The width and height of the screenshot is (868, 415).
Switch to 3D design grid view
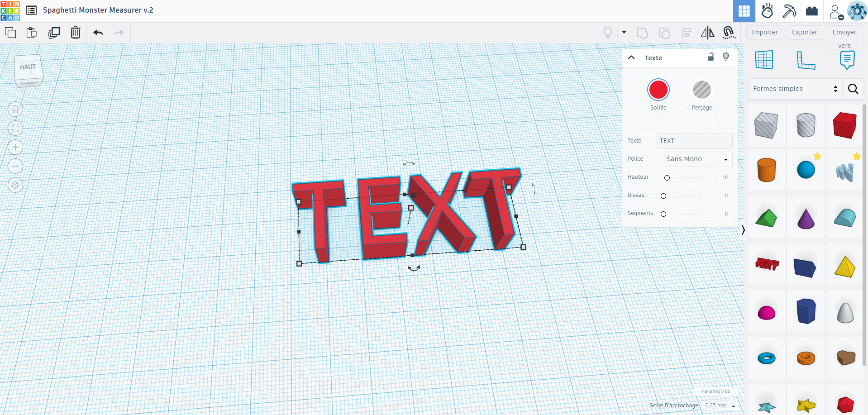point(744,11)
